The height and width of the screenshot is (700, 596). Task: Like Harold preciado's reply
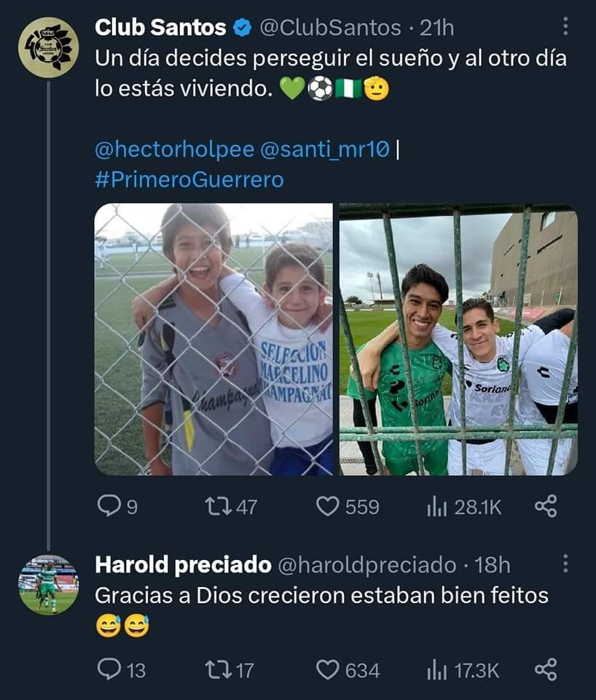click(x=328, y=669)
